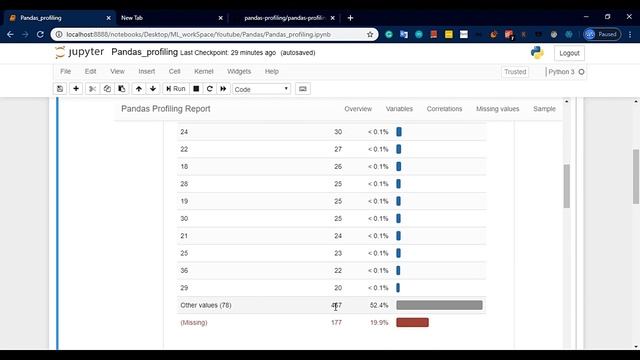This screenshot has width=640, height=360.
Task: Open the View menu
Action: click(x=117, y=71)
